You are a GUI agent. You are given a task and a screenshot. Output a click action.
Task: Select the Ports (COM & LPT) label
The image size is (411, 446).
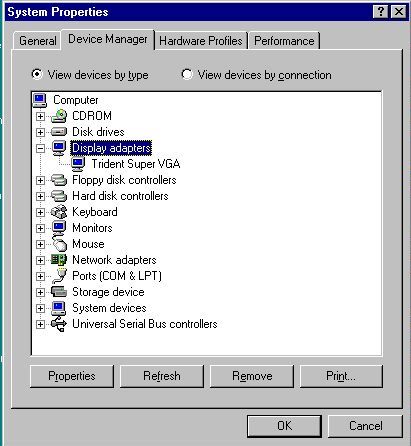[x=117, y=276]
